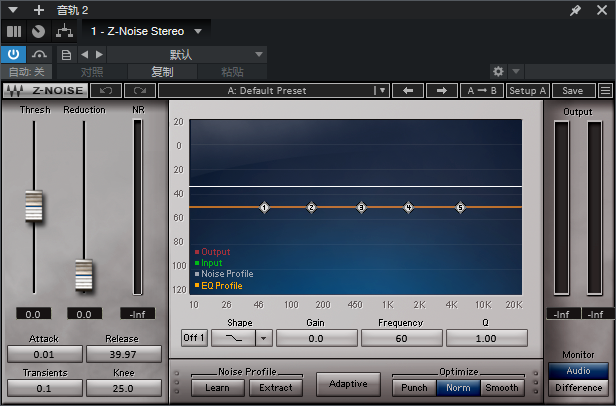The width and height of the screenshot is (616, 406).
Task: Click the Knee value 25.0
Action: 123,388
